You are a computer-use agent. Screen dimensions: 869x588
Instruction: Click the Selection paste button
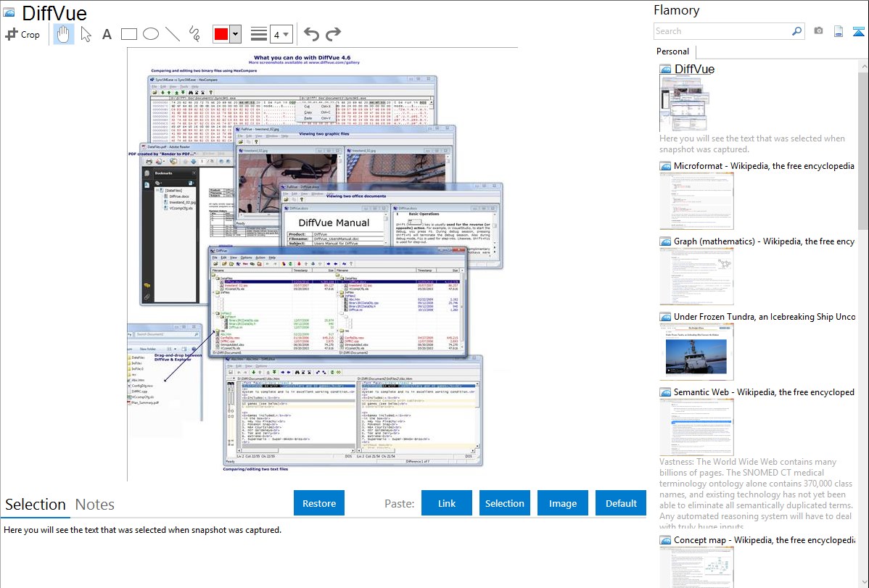[x=504, y=503]
